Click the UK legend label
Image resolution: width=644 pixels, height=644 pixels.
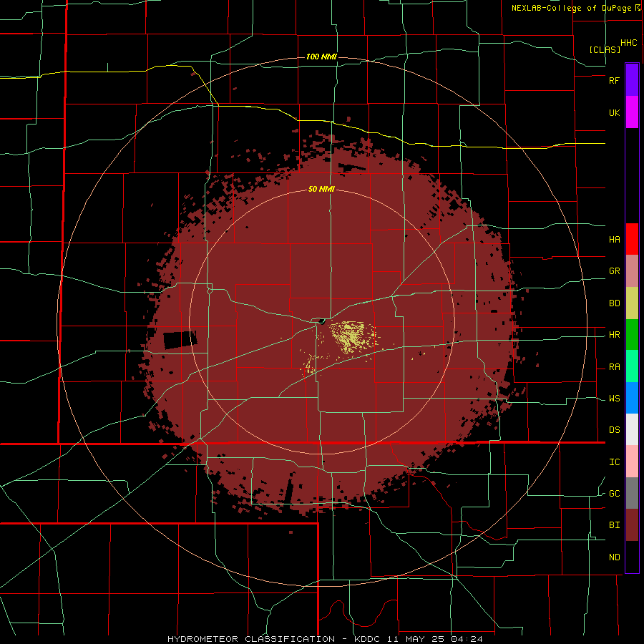pos(614,112)
